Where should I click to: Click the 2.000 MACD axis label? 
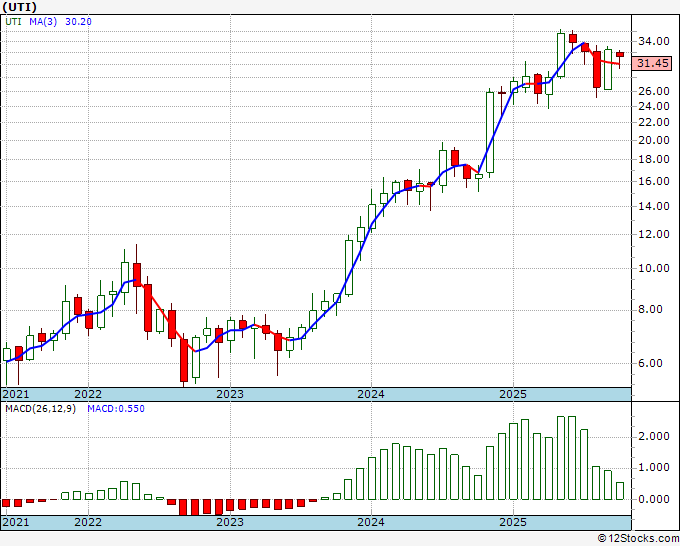653,436
